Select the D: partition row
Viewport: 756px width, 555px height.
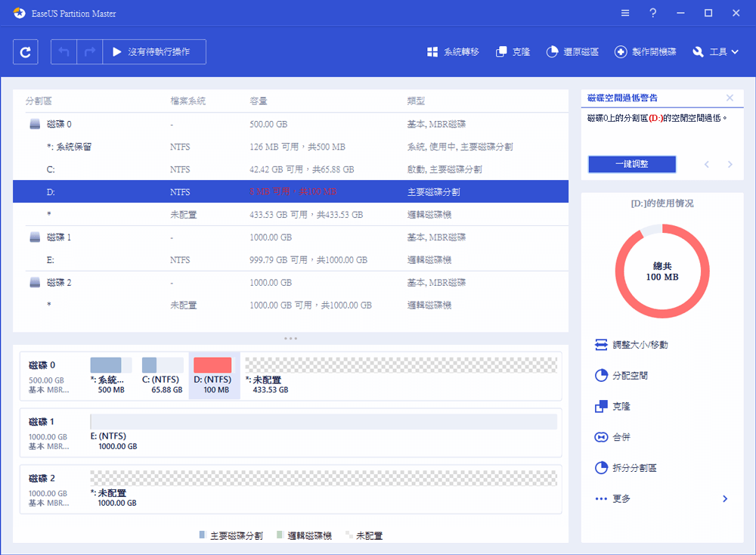[x=290, y=191]
